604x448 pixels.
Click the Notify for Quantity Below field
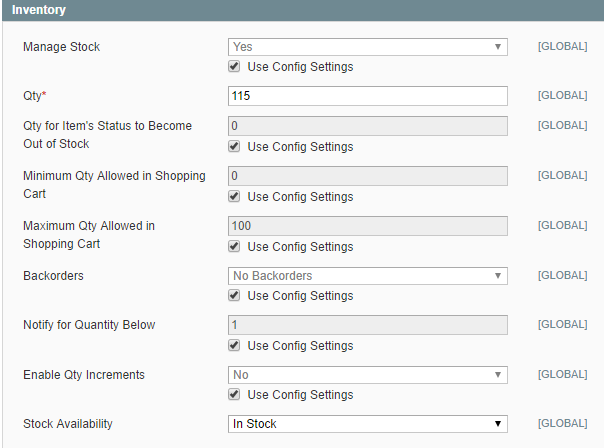(367, 326)
